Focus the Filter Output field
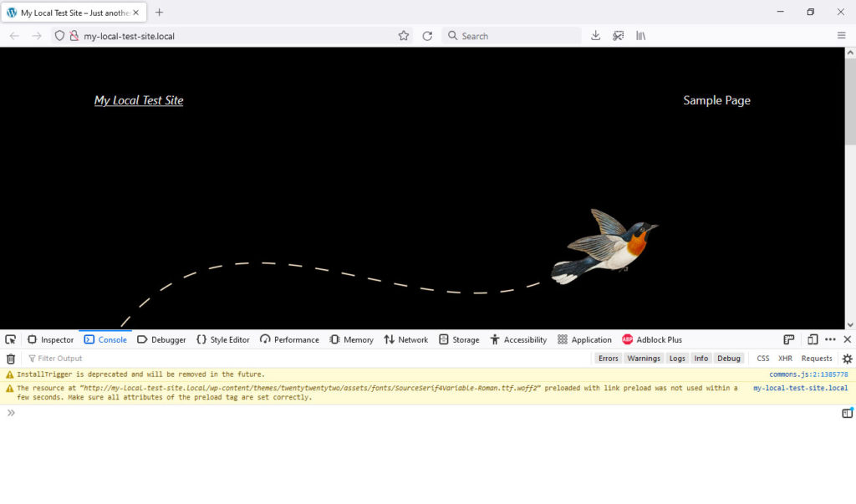 pyautogui.click(x=308, y=359)
